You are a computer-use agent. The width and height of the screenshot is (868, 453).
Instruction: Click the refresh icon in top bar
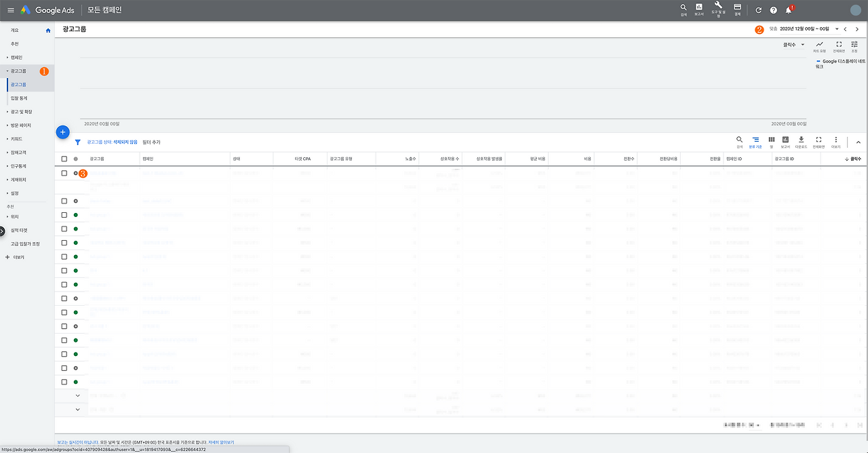[x=758, y=10]
